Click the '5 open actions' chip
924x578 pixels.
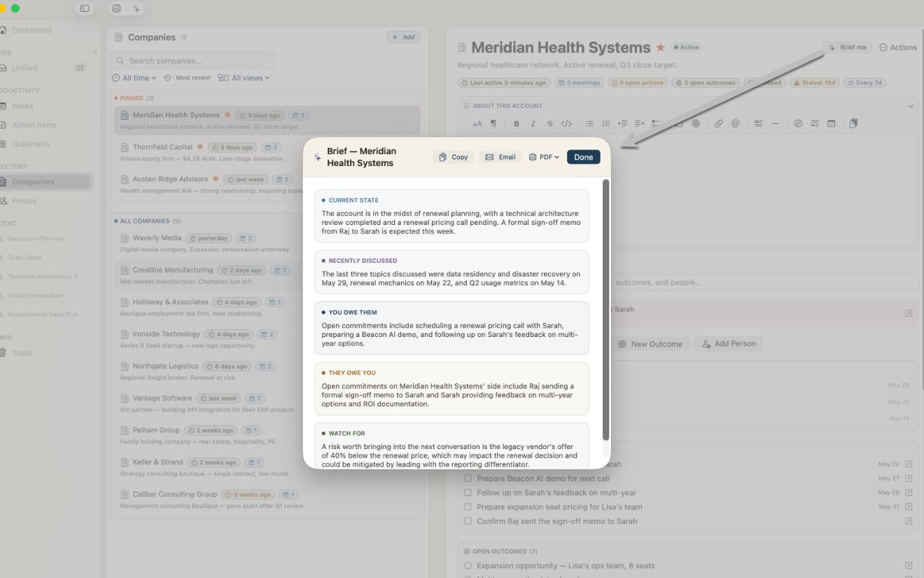click(x=637, y=83)
